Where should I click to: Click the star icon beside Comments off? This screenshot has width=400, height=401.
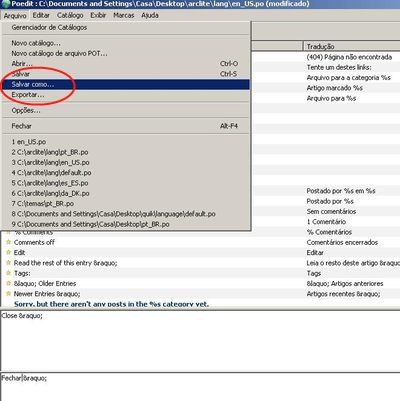click(x=9, y=242)
